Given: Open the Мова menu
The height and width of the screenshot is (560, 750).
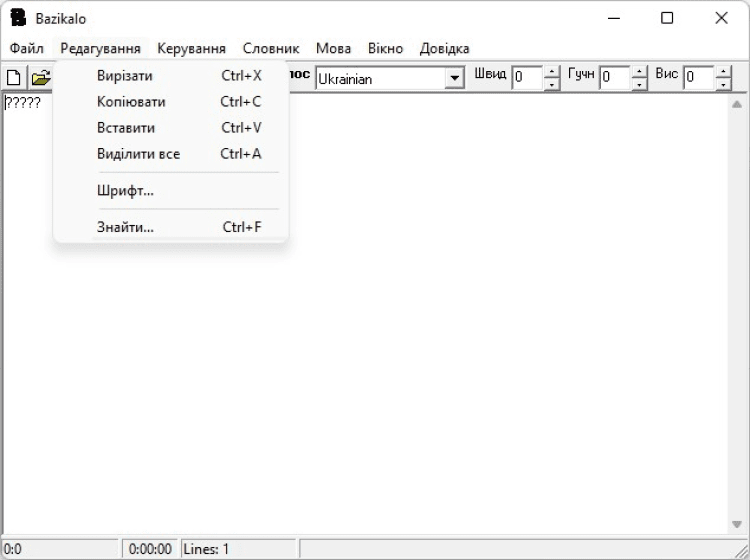Looking at the screenshot, I should [333, 48].
